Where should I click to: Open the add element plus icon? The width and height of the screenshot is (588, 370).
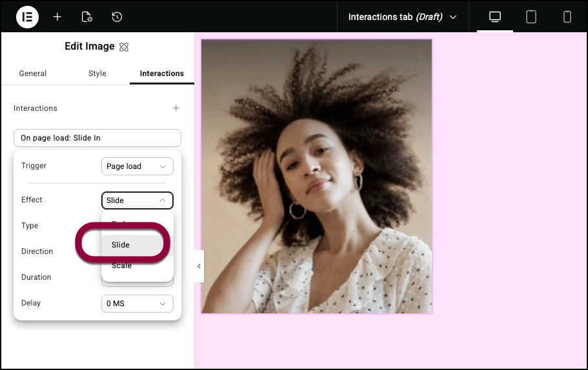pyautogui.click(x=57, y=17)
